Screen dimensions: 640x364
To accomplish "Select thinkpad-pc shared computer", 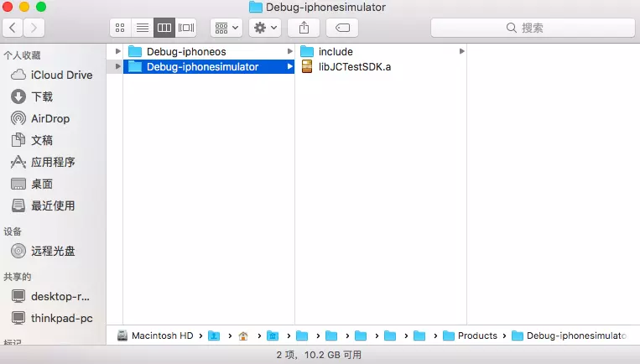I will click(x=61, y=318).
